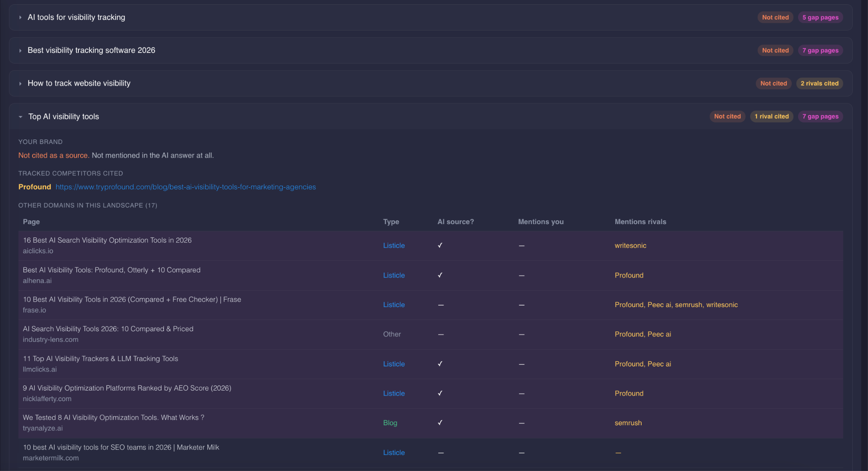Click AI source checkmark in nicklafferty.com row
Viewport: 868px width, 471px height.
coord(440,393)
